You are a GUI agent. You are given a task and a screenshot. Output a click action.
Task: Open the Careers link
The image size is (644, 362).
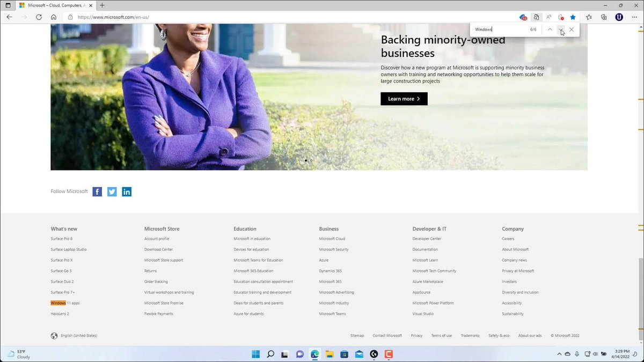pyautogui.click(x=508, y=239)
